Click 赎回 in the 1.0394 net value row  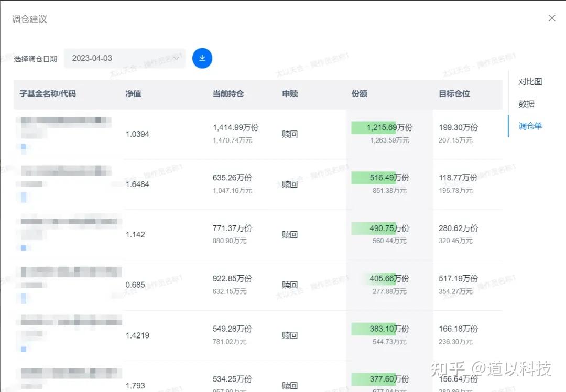pyautogui.click(x=290, y=134)
